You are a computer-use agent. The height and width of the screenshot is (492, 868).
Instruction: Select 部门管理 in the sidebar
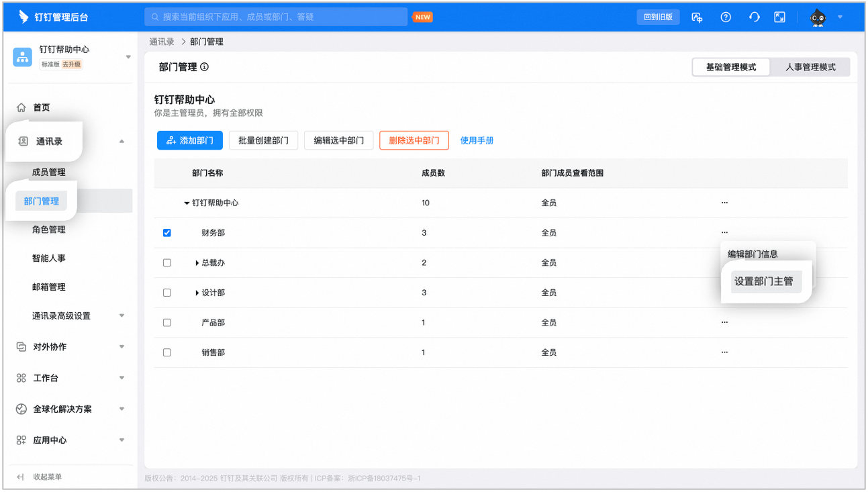tap(42, 201)
